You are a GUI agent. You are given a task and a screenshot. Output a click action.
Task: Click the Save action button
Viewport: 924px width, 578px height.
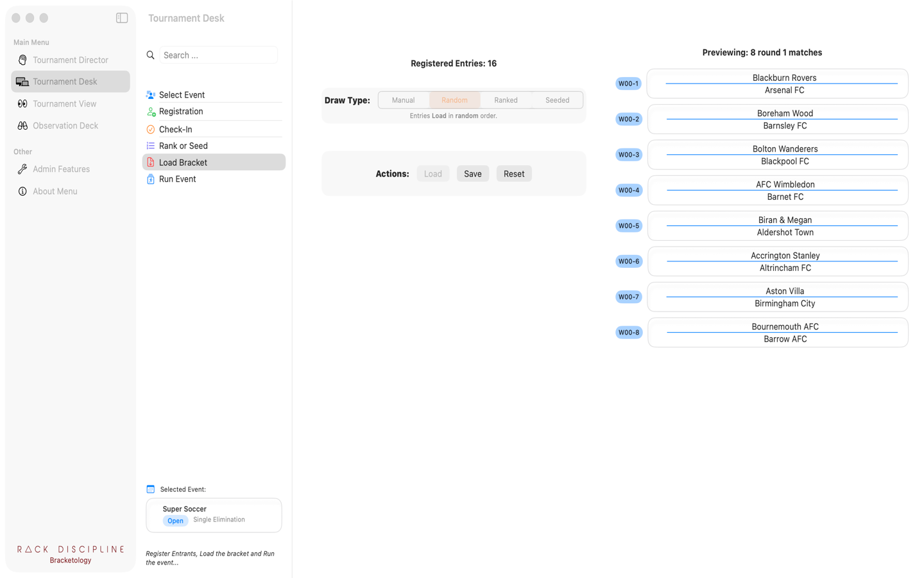(473, 174)
